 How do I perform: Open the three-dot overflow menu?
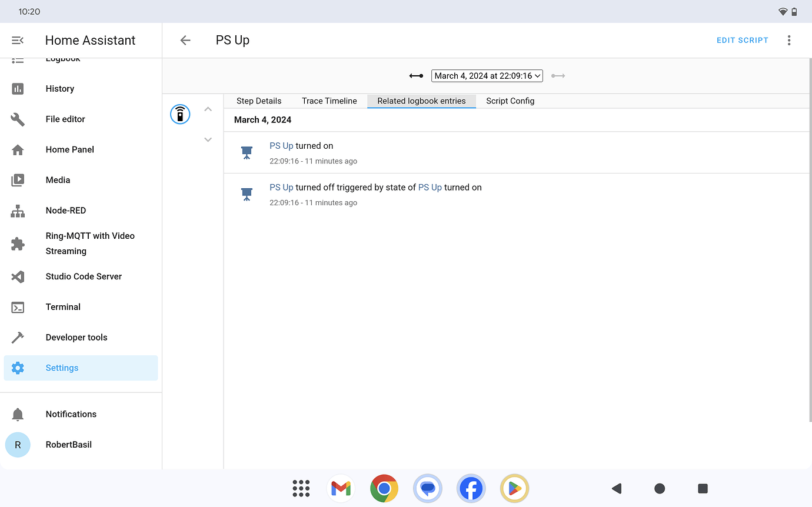point(789,40)
